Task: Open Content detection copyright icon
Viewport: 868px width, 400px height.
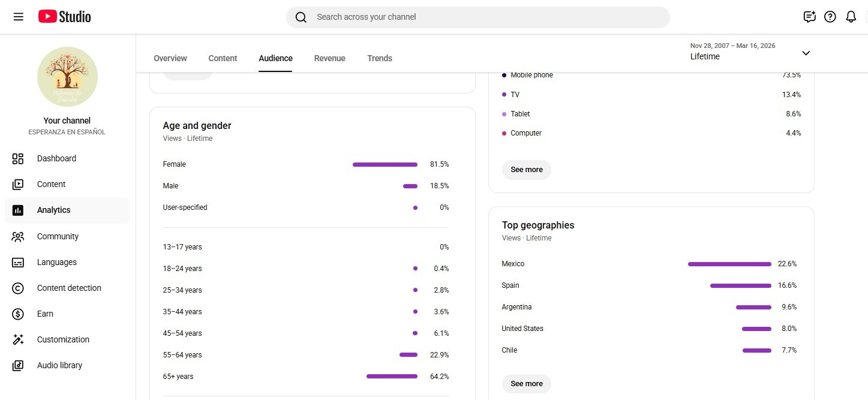Action: pos(18,288)
